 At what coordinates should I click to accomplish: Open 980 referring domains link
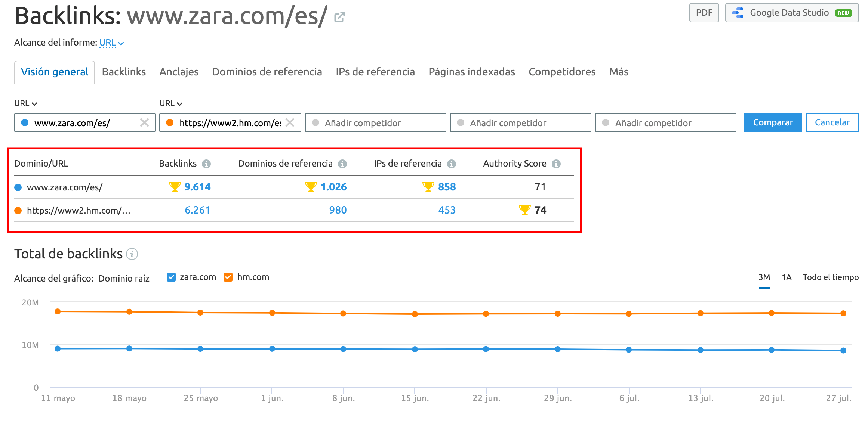click(x=338, y=210)
